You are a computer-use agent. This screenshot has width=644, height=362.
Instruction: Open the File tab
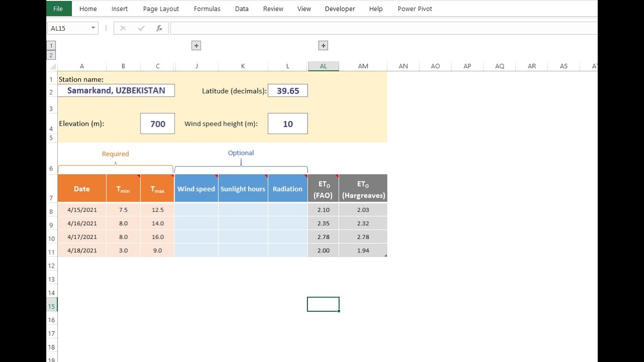point(58,9)
